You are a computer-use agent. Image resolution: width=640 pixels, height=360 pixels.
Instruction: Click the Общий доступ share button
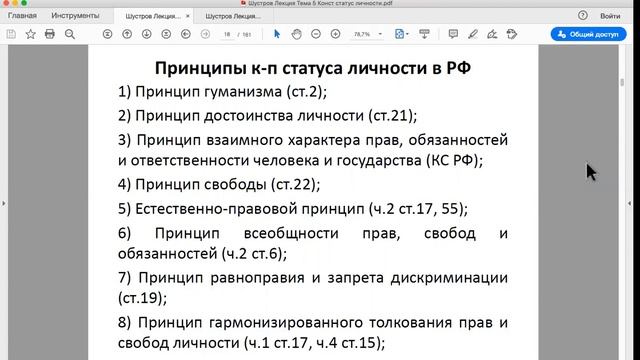pyautogui.click(x=589, y=34)
